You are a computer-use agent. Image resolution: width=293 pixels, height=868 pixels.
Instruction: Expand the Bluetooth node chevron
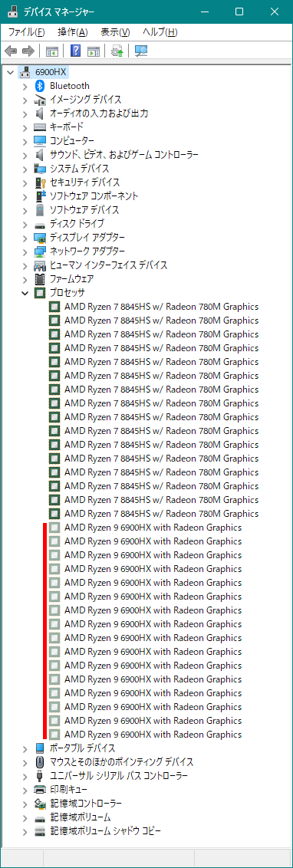coord(25,86)
